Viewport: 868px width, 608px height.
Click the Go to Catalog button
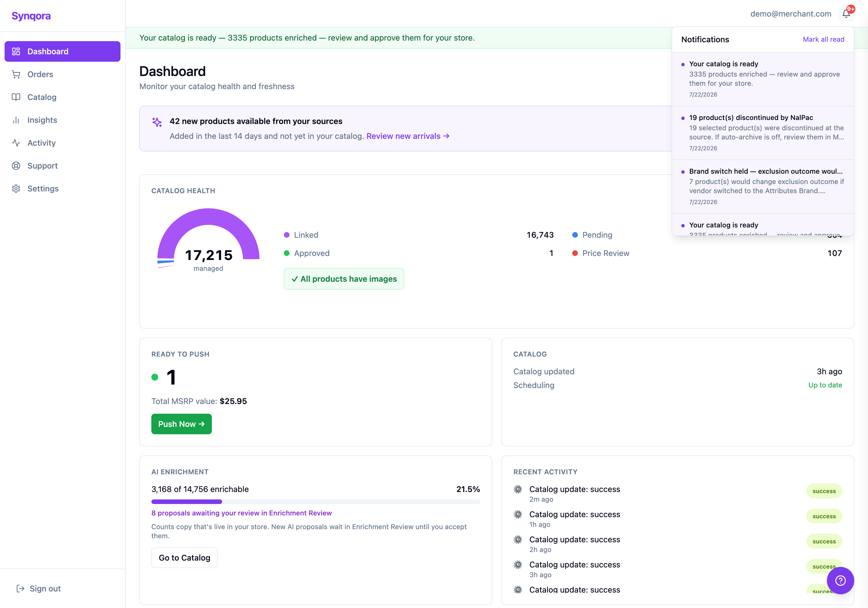184,558
